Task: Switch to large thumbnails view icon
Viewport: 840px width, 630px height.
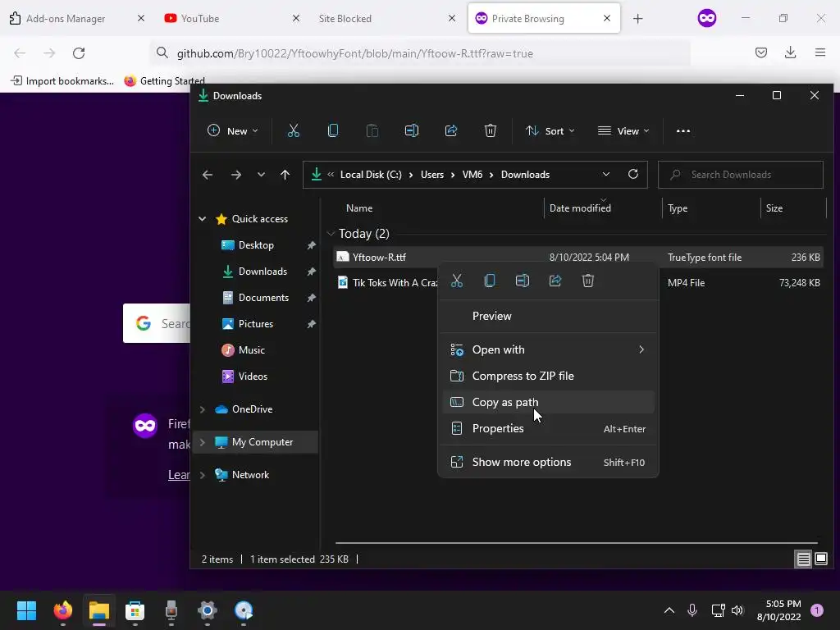Action: coord(821,559)
